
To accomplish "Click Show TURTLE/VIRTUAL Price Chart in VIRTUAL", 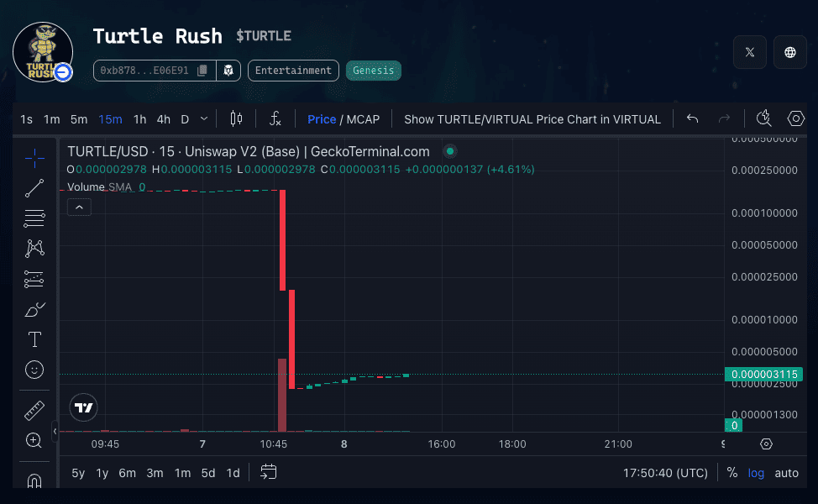I will tap(532, 119).
